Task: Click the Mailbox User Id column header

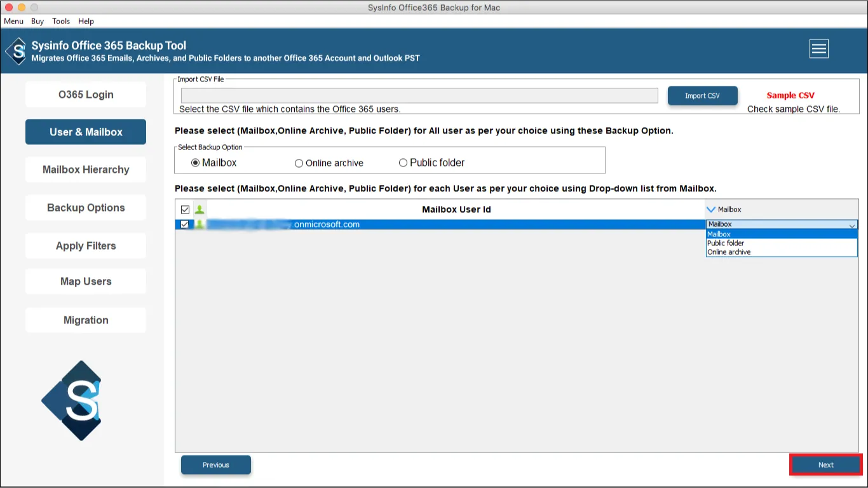Action: 456,209
